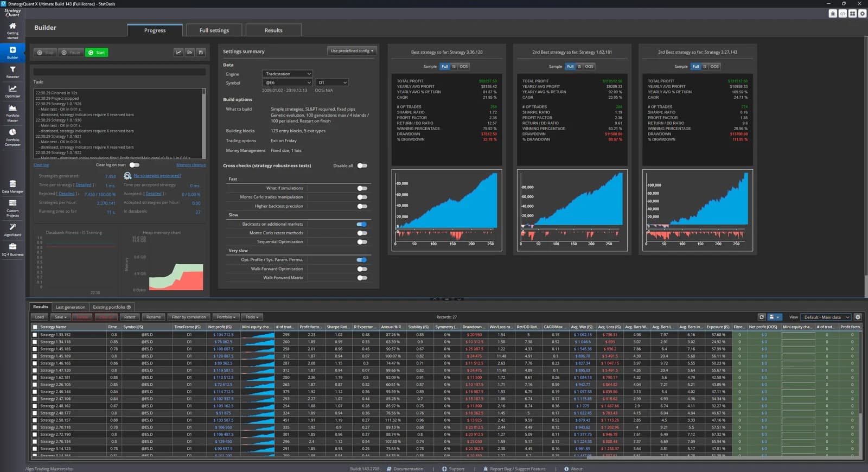This screenshot has width=868, height=472.
Task: Open AlgoWizard in sidebar
Action: [x=12, y=229]
